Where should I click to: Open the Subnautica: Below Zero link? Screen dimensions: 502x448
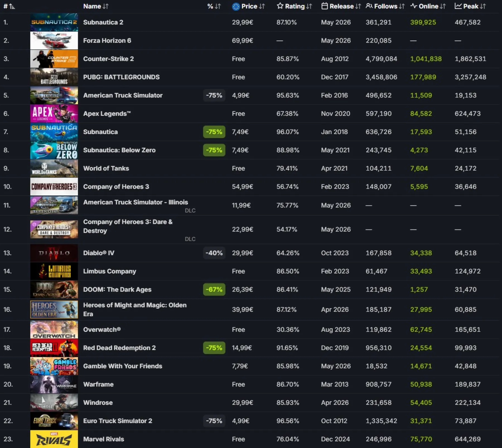(x=119, y=150)
